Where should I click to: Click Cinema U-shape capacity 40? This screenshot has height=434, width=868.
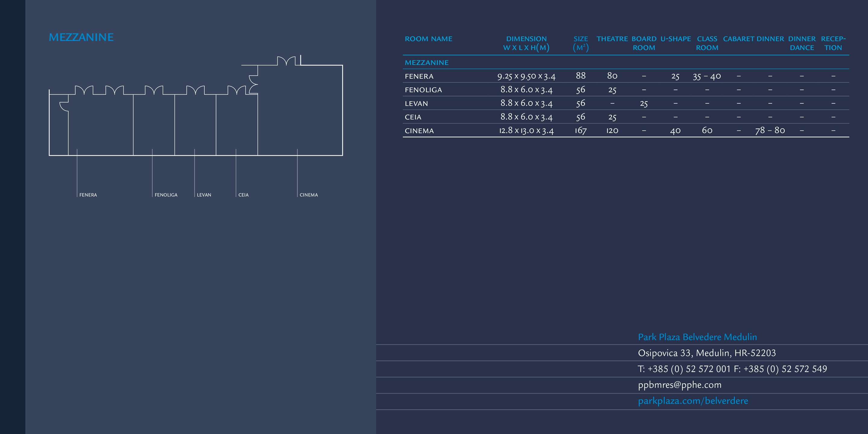(675, 131)
